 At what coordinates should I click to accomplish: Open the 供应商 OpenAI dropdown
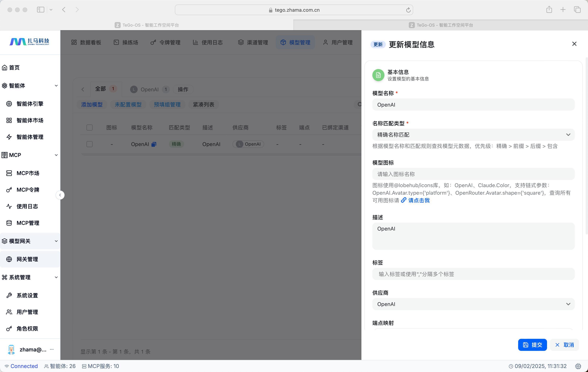[473, 304]
